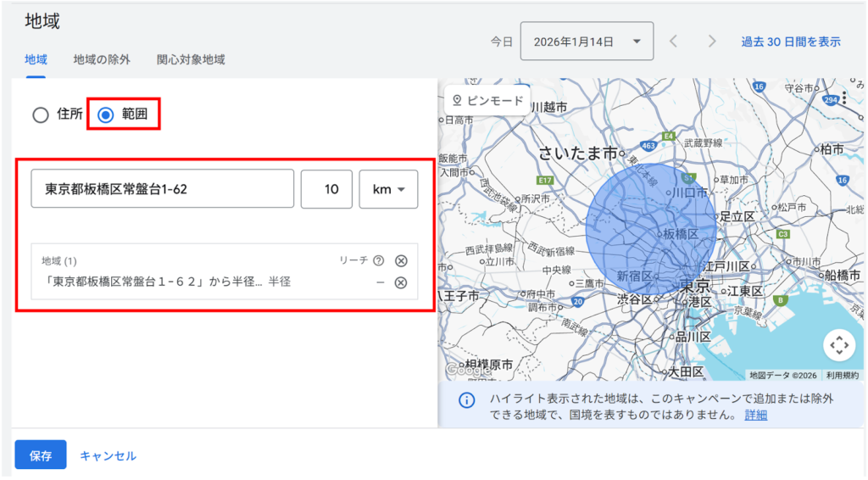
Task: Open the km unit dropdown
Action: tap(388, 189)
